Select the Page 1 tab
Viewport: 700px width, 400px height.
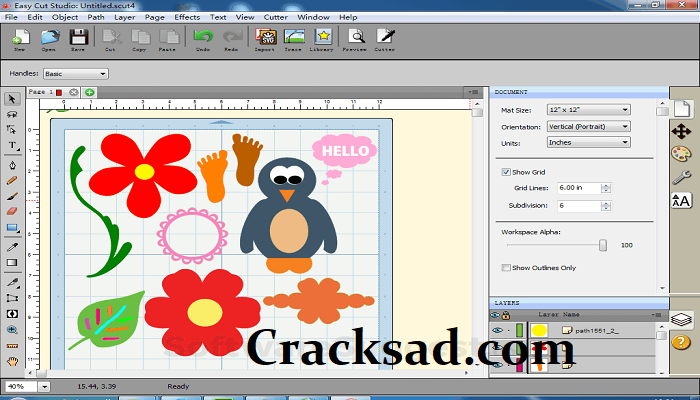pyautogui.click(x=45, y=92)
